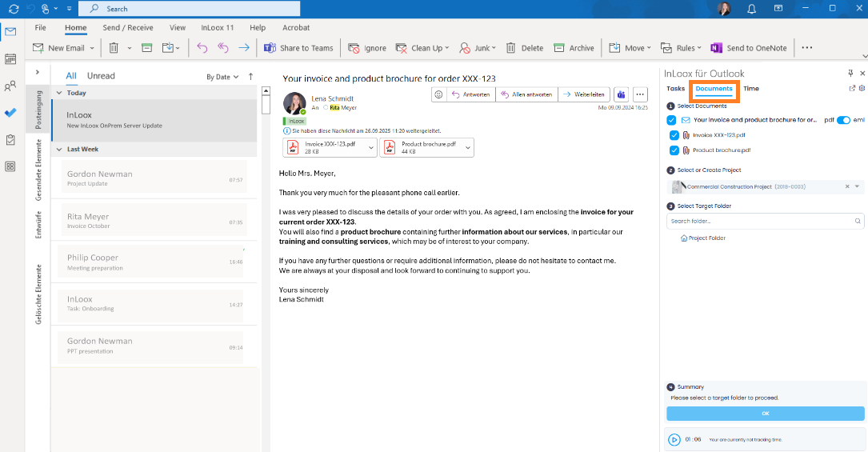868x452 pixels.
Task: Click the move-to-folder icon in ribbon
Action: [x=168, y=48]
